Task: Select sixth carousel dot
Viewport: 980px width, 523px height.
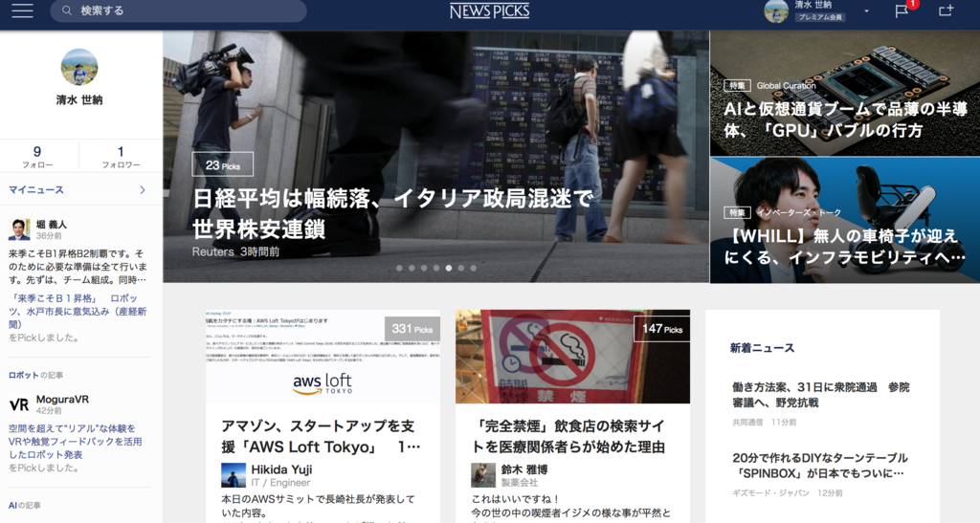Action: click(461, 268)
